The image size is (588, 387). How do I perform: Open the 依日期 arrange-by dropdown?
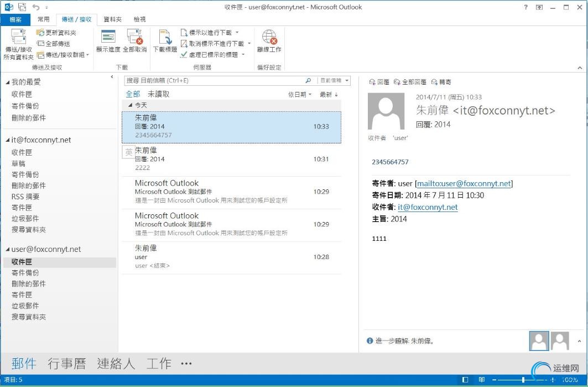click(x=300, y=95)
